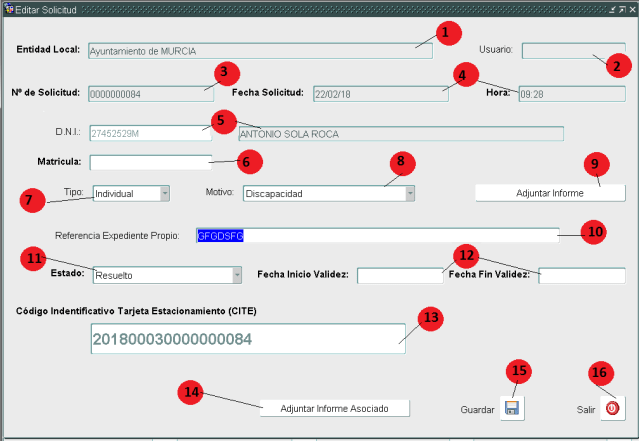
Task: Click the D.N.I. number field
Action: tap(150, 133)
